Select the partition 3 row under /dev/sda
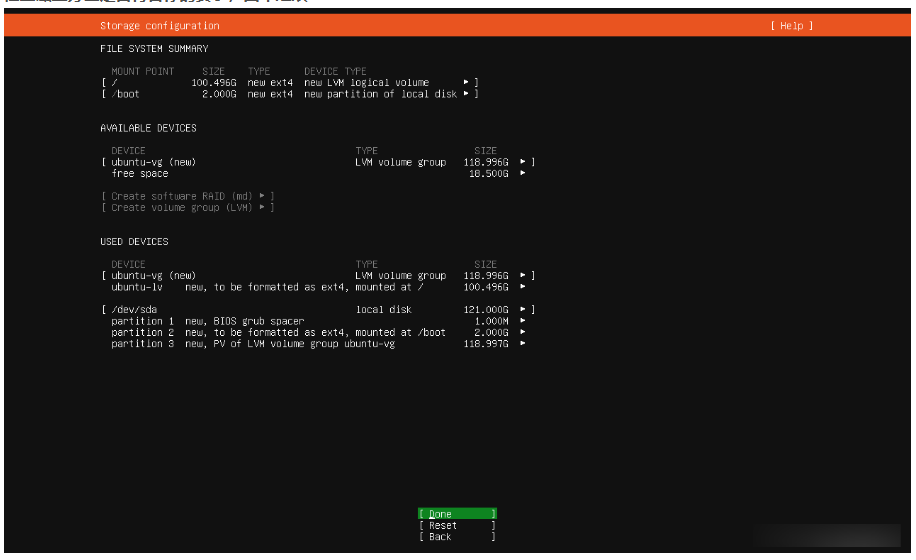This screenshot has width=916, height=560. (143, 344)
